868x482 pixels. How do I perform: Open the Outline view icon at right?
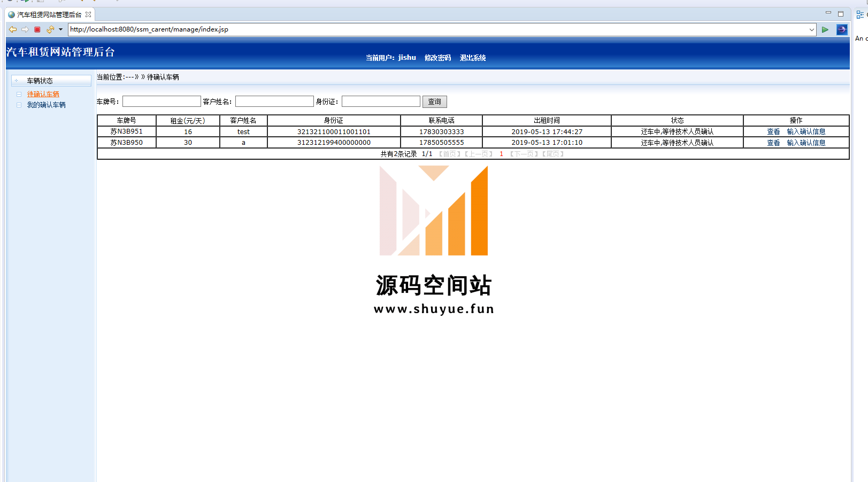860,14
